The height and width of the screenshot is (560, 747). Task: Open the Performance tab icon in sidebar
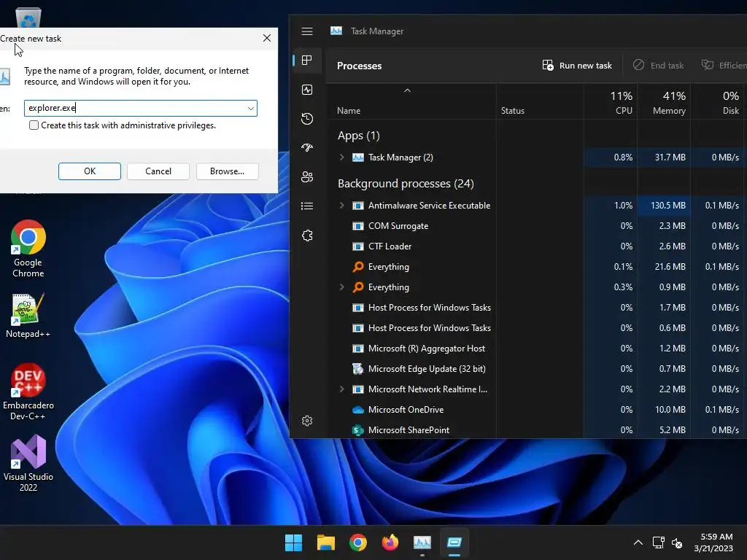pyautogui.click(x=307, y=90)
